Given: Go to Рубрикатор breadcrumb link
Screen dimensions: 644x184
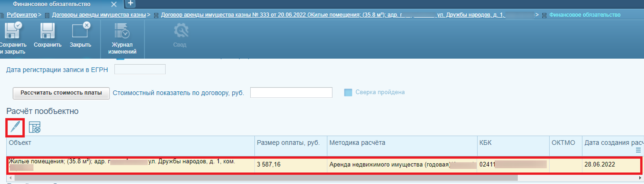Looking at the screenshot, I should [x=22, y=15].
